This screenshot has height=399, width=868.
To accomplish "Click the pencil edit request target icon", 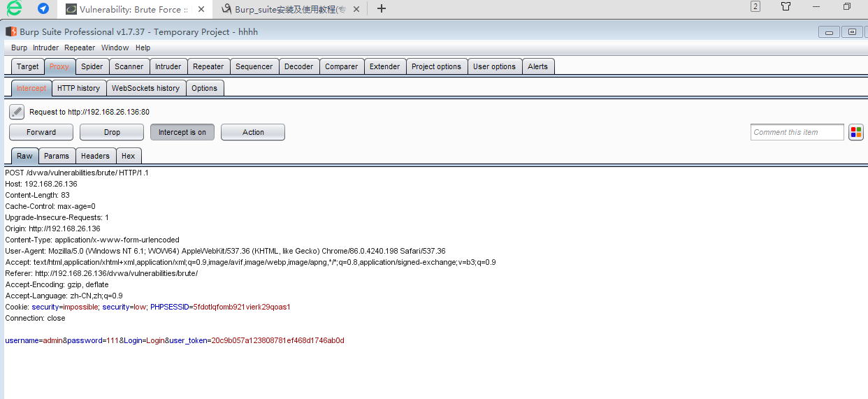I will pos(17,112).
